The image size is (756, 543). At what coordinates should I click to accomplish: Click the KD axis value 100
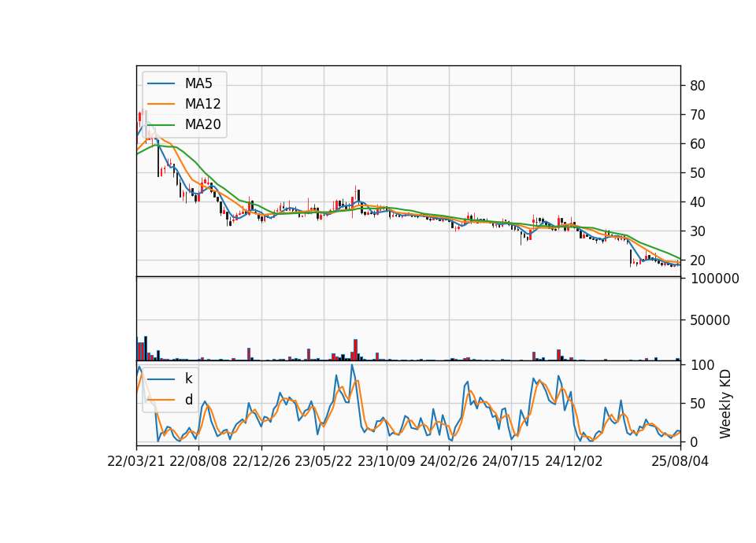click(702, 364)
